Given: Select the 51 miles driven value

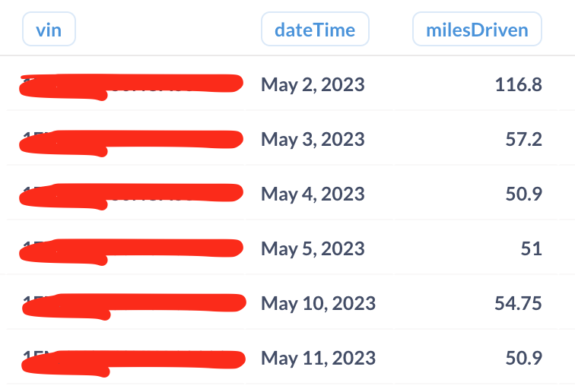Looking at the screenshot, I should pos(532,248).
